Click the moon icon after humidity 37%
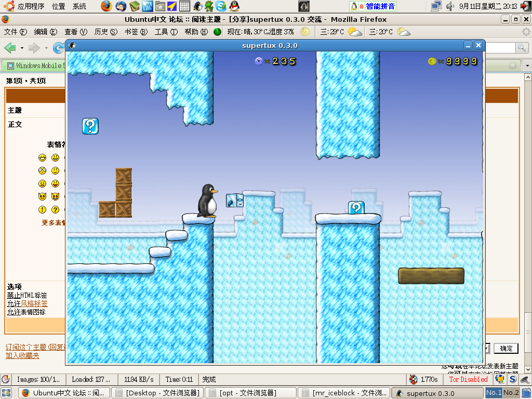Screen dimensions: 532x399 (304, 32)
